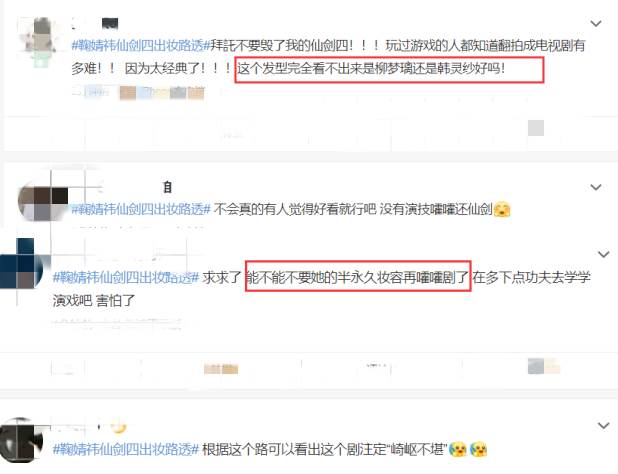The height and width of the screenshot is (474, 618).
Task: Follow the hashtag link before 不会真的有人觉得好看
Action: (x=140, y=209)
